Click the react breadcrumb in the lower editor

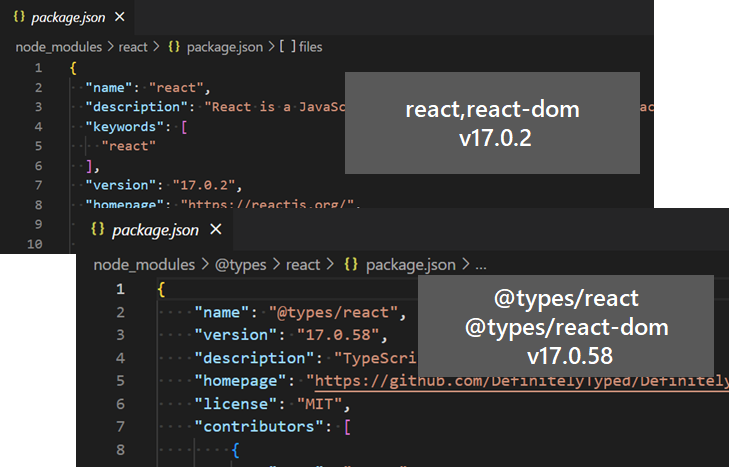[x=303, y=264]
